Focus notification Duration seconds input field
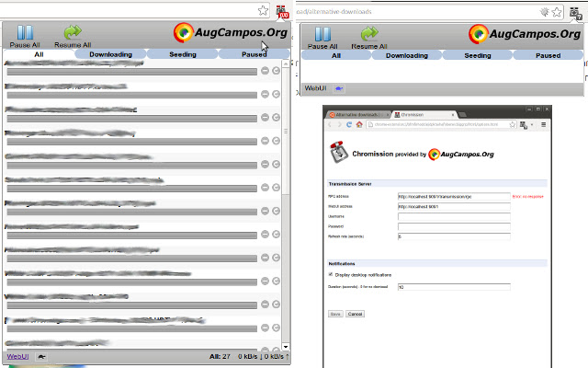 coord(454,287)
